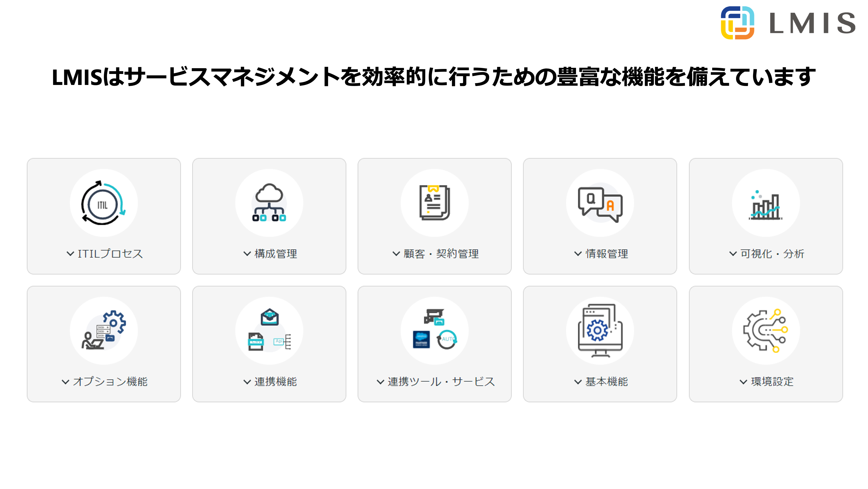Click the monitor with gear icon
This screenshot has width=868, height=489.
tap(600, 330)
